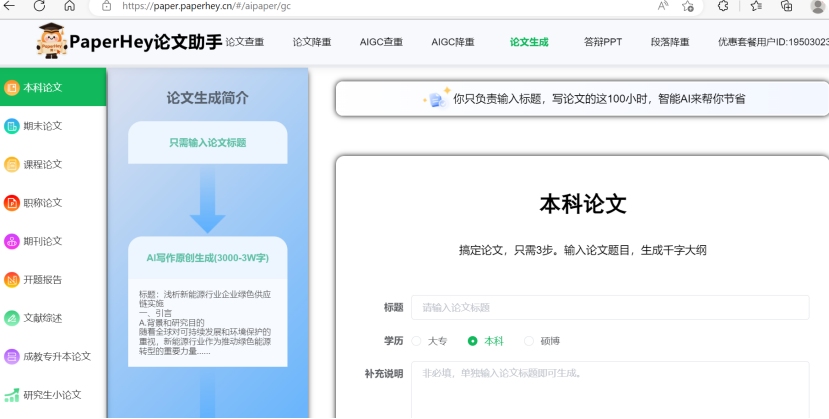The image size is (829, 419).
Task: Click the browser address bar URL
Action: [x=206, y=6]
